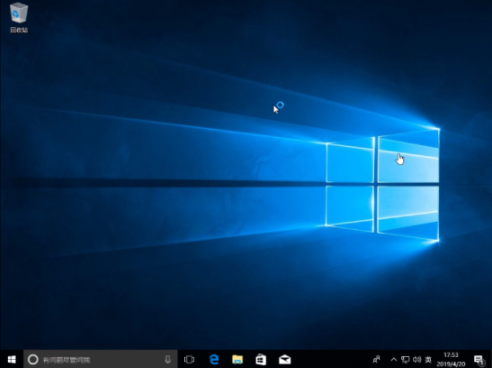Toggle the input method language indicator
This screenshot has width=492, height=372.
tap(428, 360)
